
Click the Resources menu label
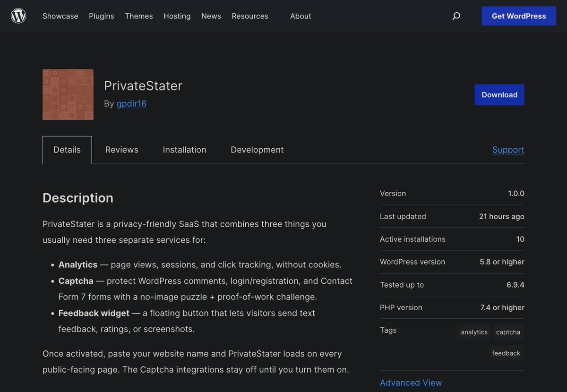pos(250,16)
